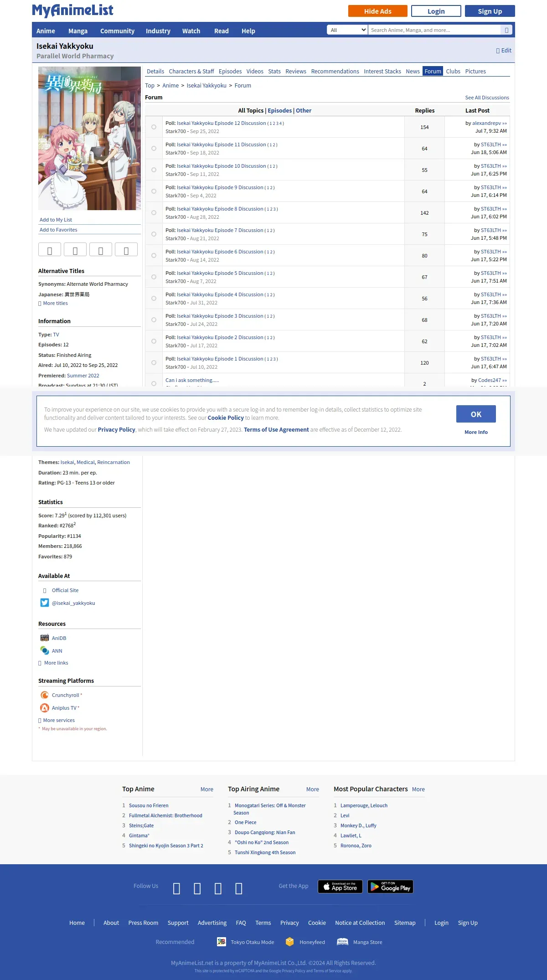
Task: Open the Cookie Policy link
Action: click(x=226, y=418)
